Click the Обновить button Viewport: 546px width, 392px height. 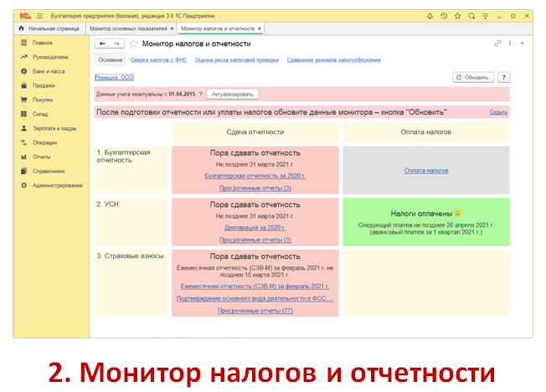pyautogui.click(x=473, y=77)
